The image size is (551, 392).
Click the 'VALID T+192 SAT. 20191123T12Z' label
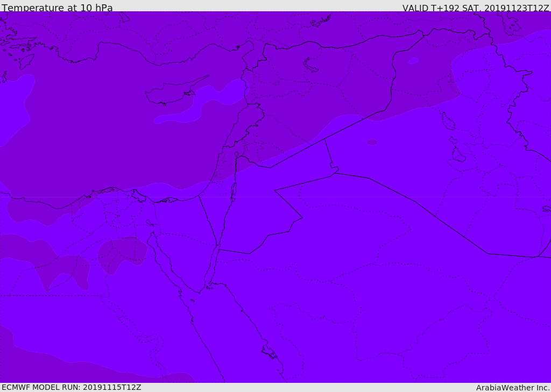476,8
